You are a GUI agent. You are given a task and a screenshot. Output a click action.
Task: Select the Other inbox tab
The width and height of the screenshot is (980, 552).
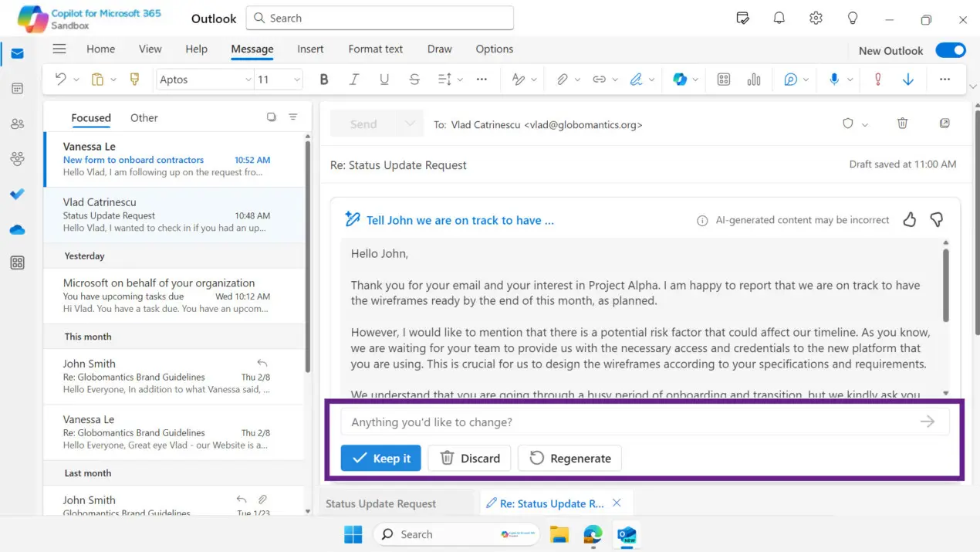(x=144, y=117)
